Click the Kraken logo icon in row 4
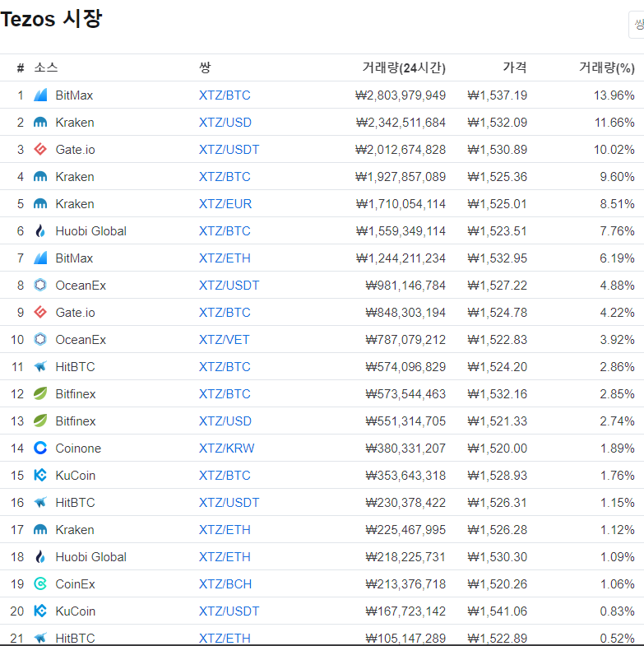The width and height of the screenshot is (644, 646). [x=40, y=177]
